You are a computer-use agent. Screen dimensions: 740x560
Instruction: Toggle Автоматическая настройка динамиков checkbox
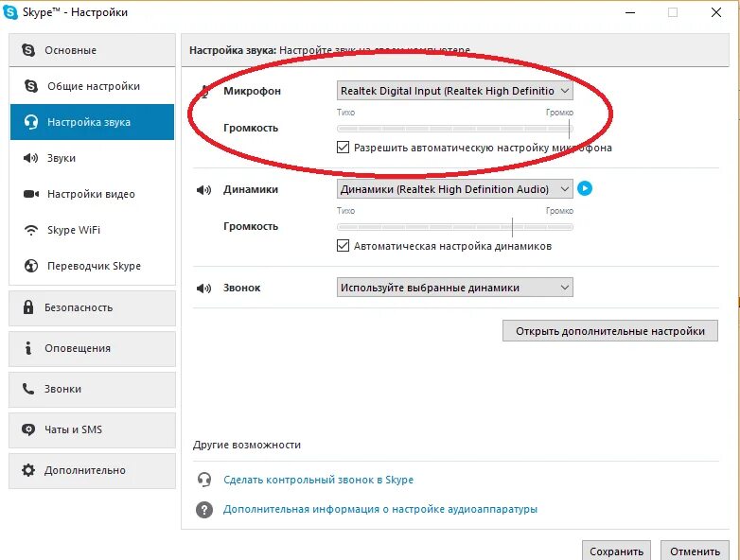point(344,246)
